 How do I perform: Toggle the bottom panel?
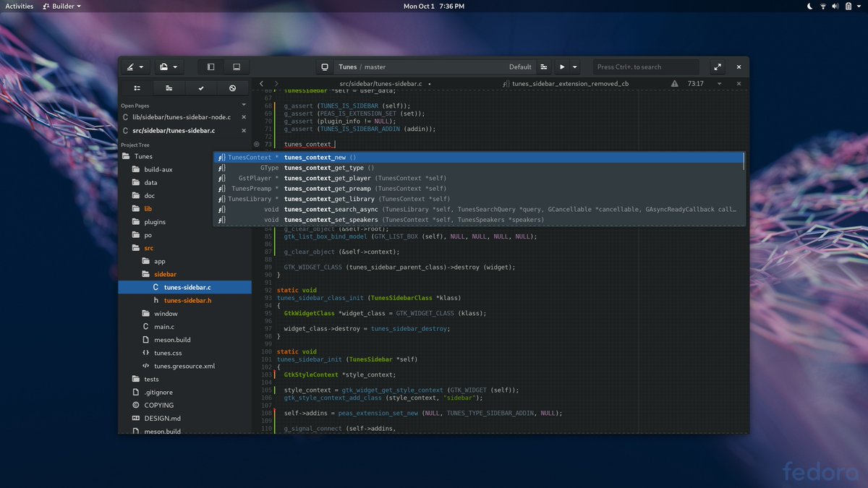tap(237, 67)
